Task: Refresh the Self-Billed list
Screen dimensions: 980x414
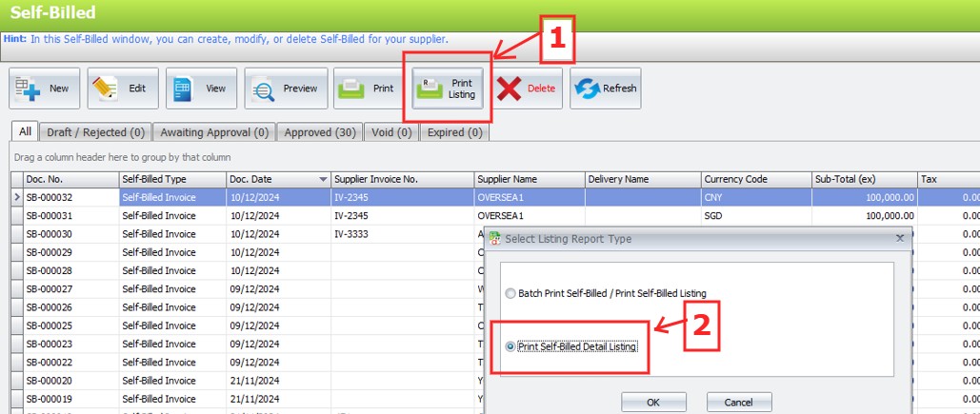Action: point(588,89)
